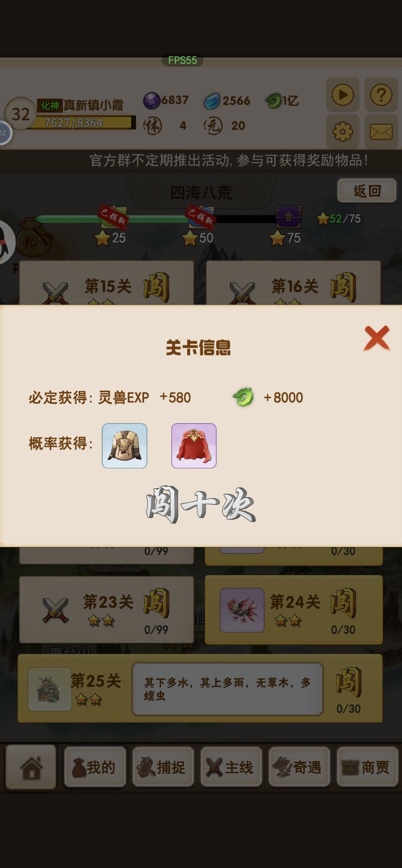Image resolution: width=402 pixels, height=868 pixels.
Task: Select the beige armor drop item
Action: point(125,446)
